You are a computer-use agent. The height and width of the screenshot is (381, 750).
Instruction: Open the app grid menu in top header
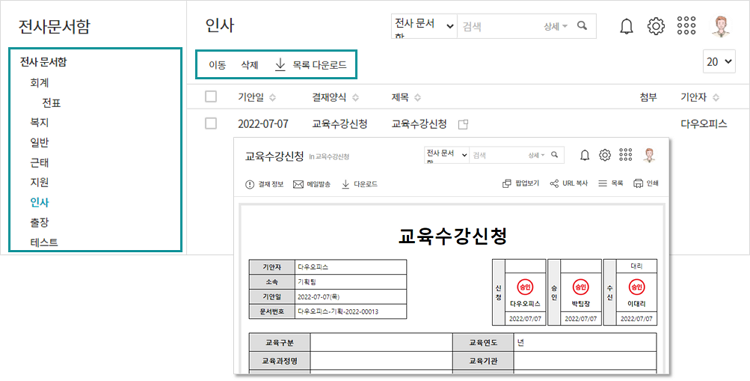click(x=686, y=26)
